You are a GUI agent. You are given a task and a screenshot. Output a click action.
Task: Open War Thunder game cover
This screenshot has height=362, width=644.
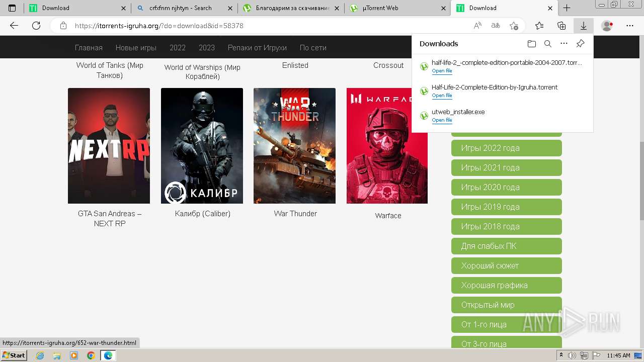(x=294, y=146)
